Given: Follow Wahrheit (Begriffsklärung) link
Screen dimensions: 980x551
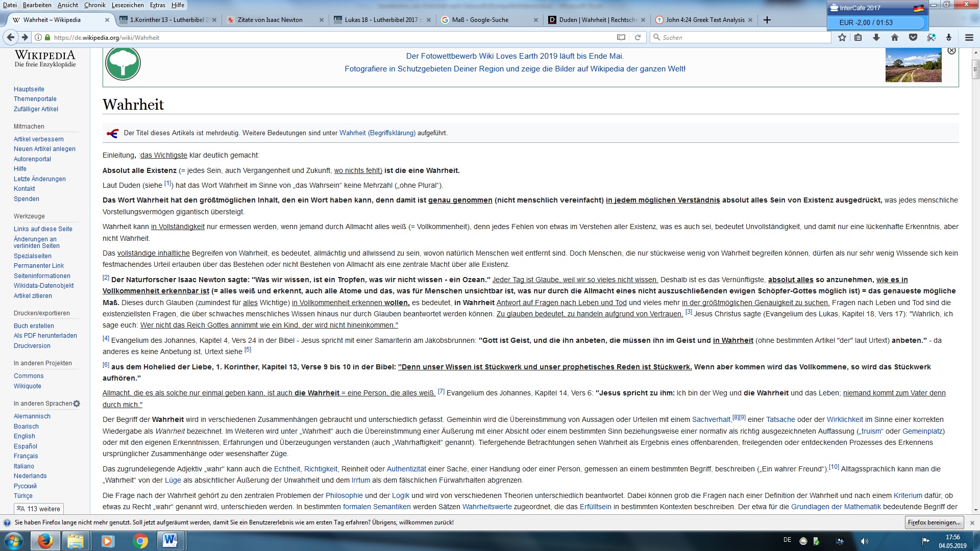Looking at the screenshot, I should 377,133.
